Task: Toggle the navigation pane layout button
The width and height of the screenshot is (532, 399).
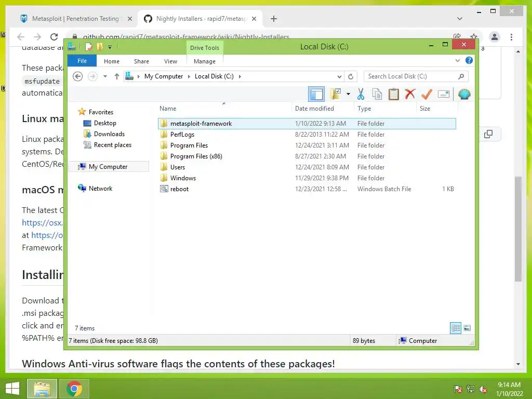Action: (316, 94)
